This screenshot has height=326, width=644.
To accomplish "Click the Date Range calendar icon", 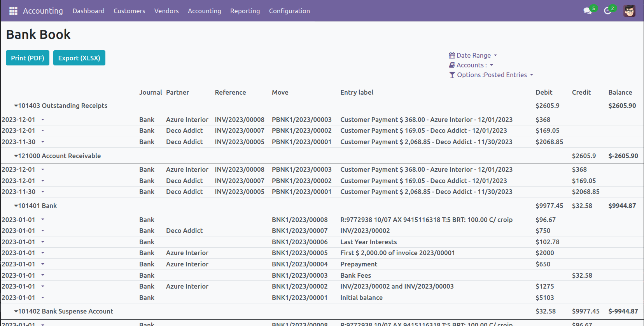I will [452, 55].
